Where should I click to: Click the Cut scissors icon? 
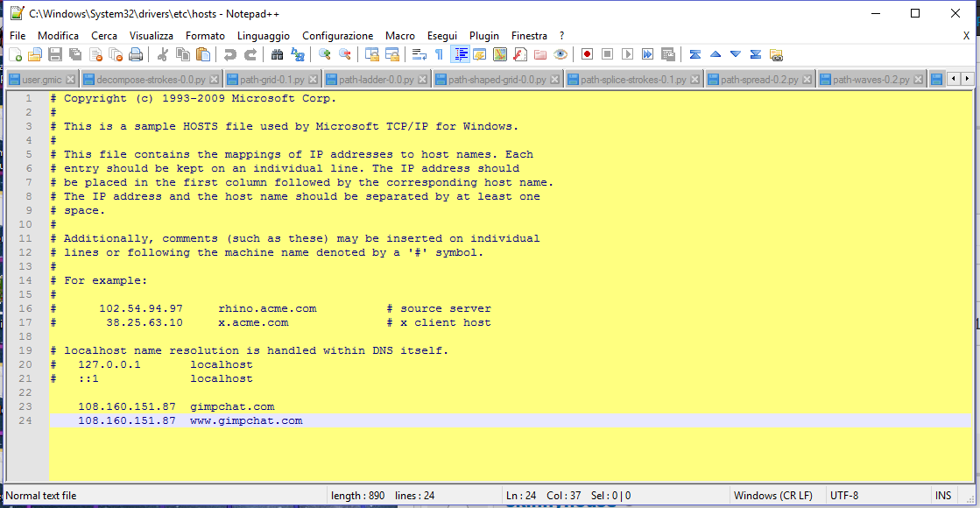163,55
